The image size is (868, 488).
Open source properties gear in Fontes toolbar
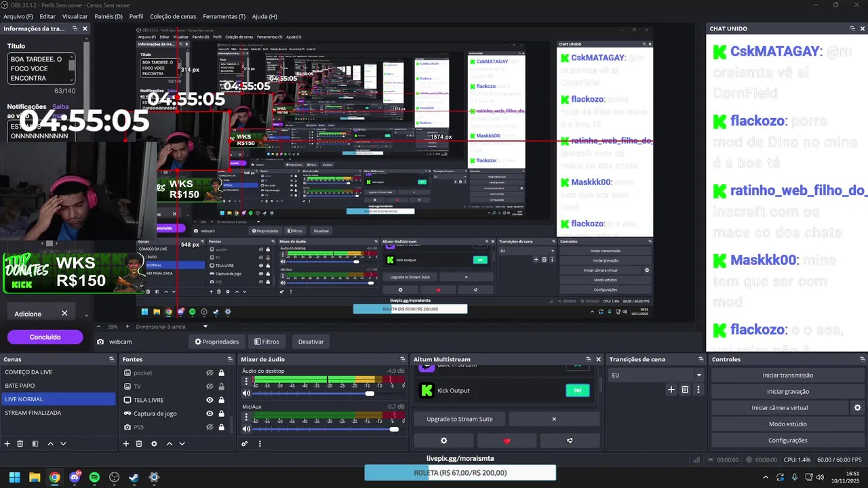[x=154, y=444]
